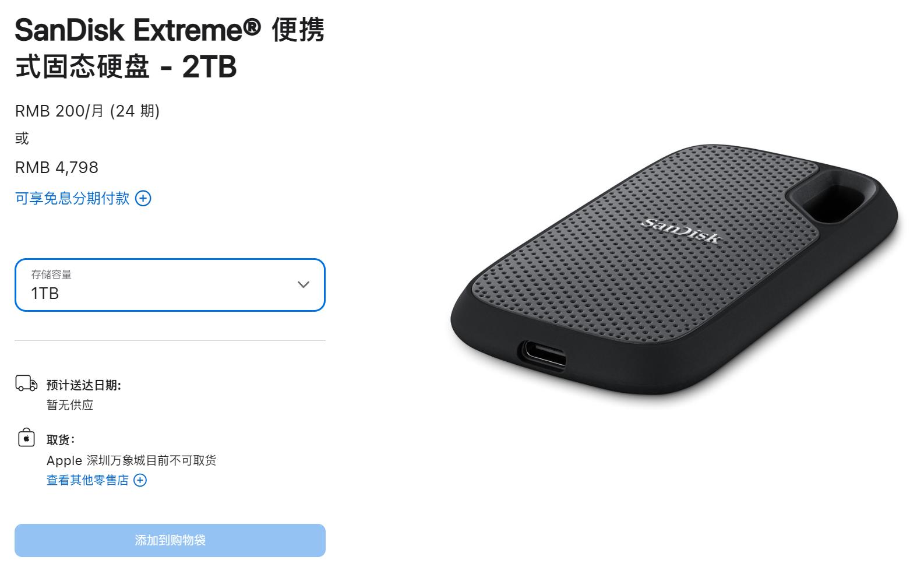
Task: Click the RMB 4,798 full price text
Action: (57, 168)
